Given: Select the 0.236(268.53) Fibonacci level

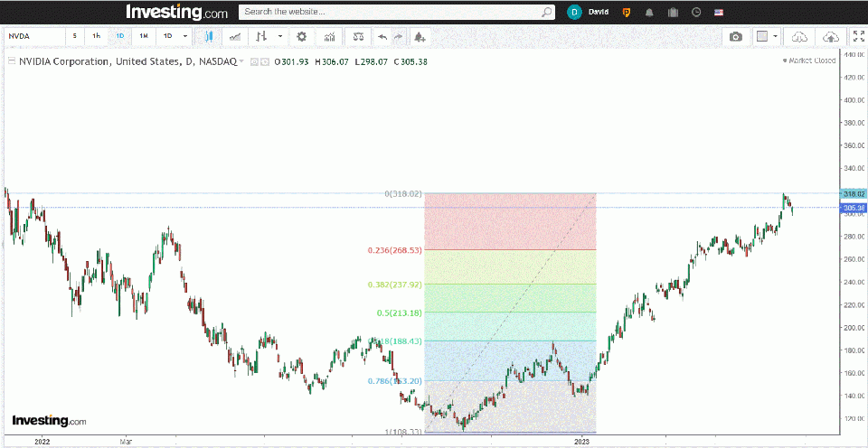Looking at the screenshot, I should pos(395,250).
